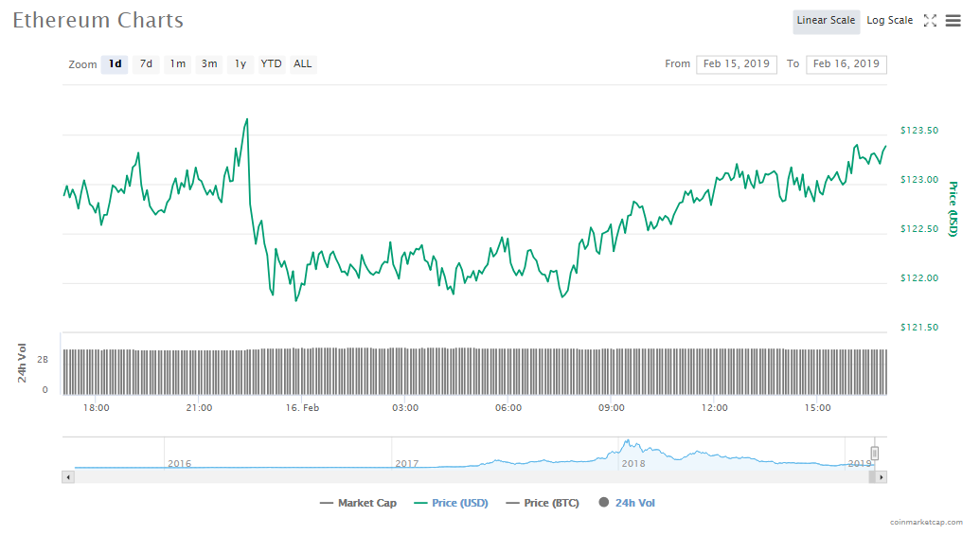980x535 pixels.
Task: Click the From date field
Action: coord(737,64)
